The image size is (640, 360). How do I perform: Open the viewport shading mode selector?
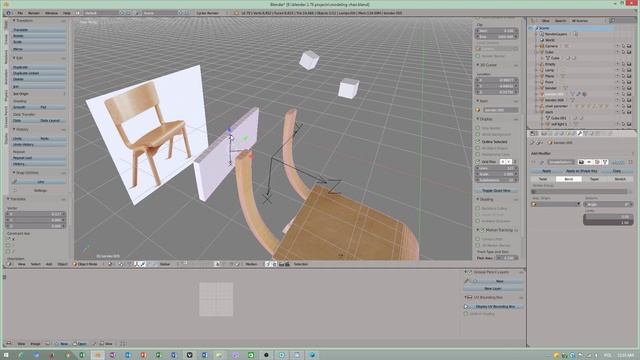[x=110, y=264]
